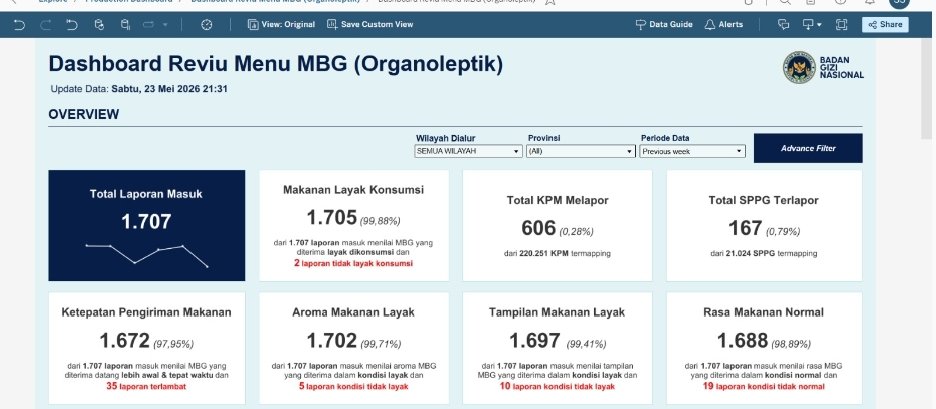The height and width of the screenshot is (409, 936).
Task: Click the 0,79% percentage
Action: click(783, 232)
